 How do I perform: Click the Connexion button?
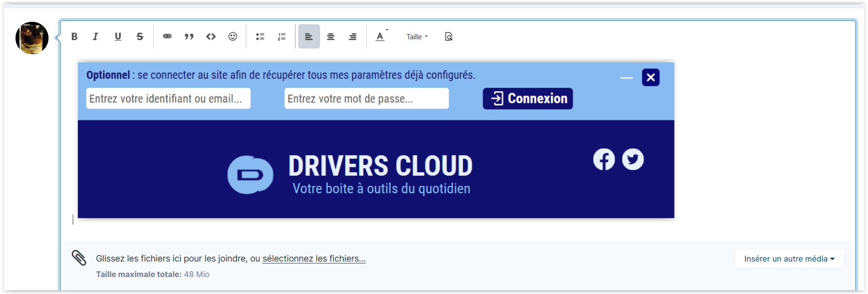[x=528, y=98]
